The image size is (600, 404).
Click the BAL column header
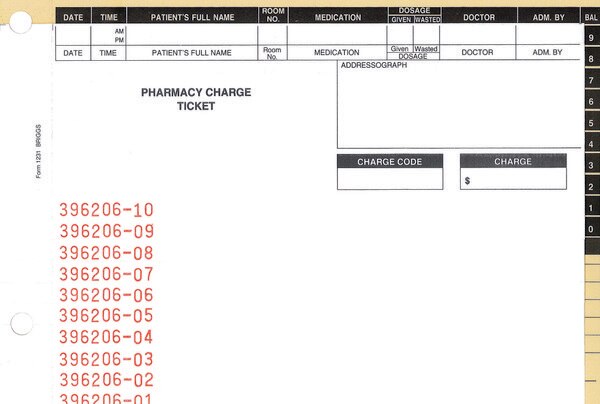(591, 17)
